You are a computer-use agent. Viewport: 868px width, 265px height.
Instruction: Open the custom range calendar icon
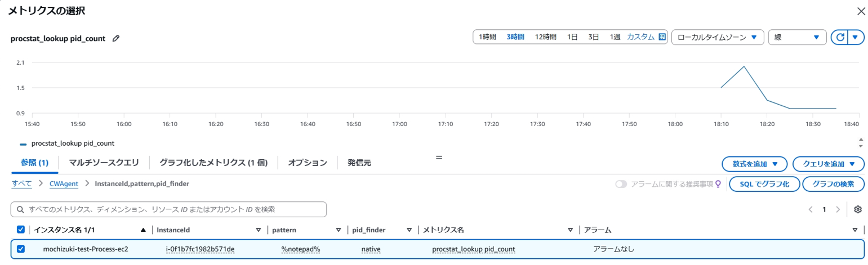662,37
